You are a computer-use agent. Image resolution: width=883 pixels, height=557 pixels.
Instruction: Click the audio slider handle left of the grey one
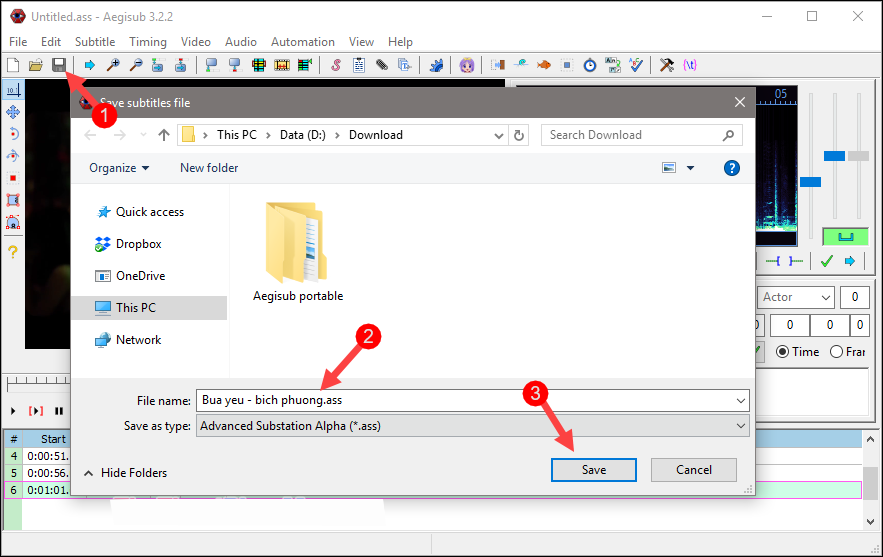pos(834,156)
